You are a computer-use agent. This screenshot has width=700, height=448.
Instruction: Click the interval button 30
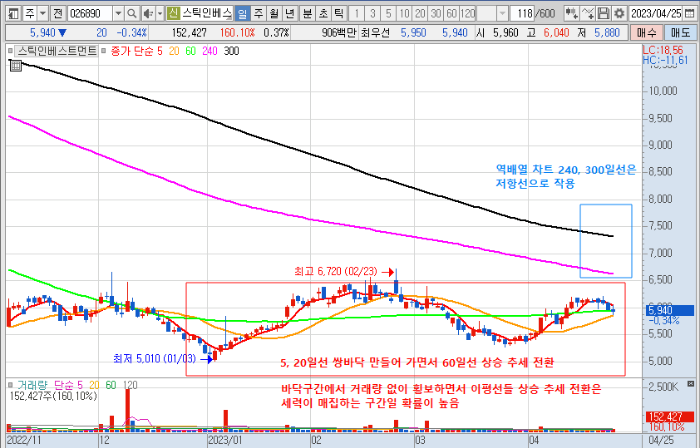click(x=436, y=14)
